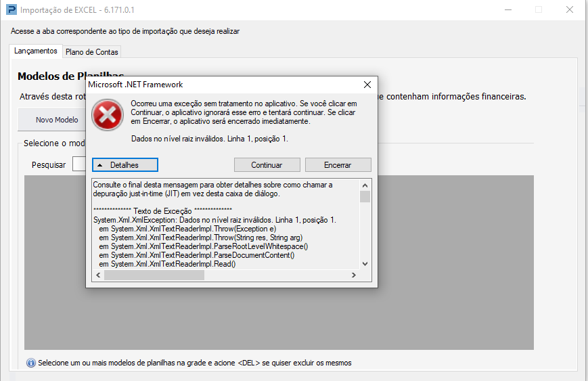Click 'Dados no nível raiz inválidos' message text
Screen dimensions: 588x381
point(210,139)
